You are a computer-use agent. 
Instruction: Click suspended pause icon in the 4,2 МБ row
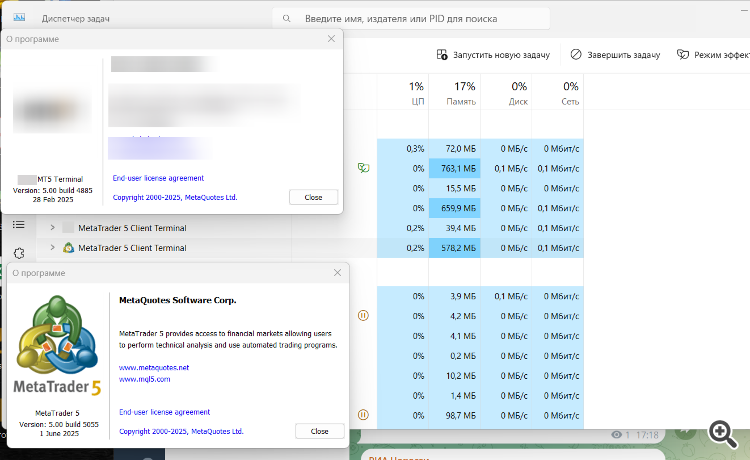tap(363, 316)
